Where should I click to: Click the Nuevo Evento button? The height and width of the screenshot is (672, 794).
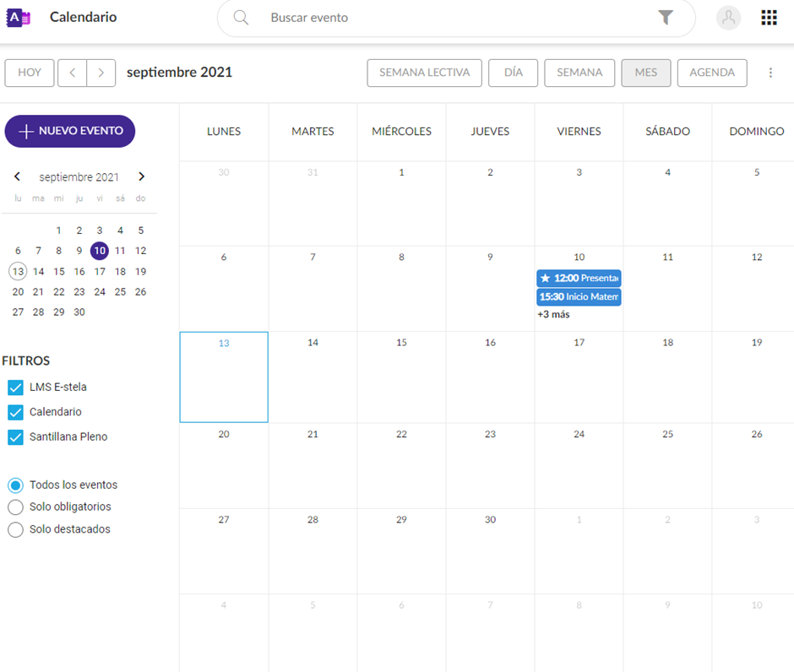(70, 131)
